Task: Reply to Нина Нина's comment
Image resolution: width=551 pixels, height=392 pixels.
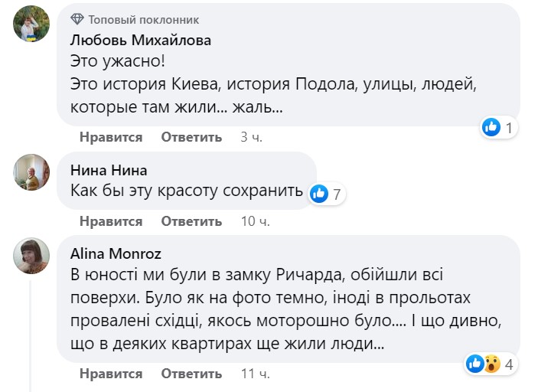Action: (x=191, y=221)
